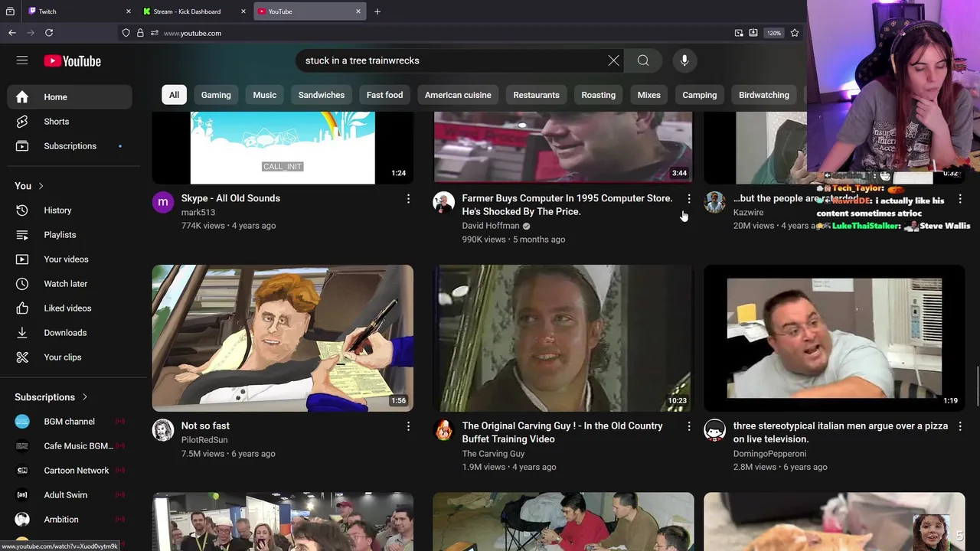Select the Fast food filter chip
This screenshot has height=551, width=980.
click(384, 95)
